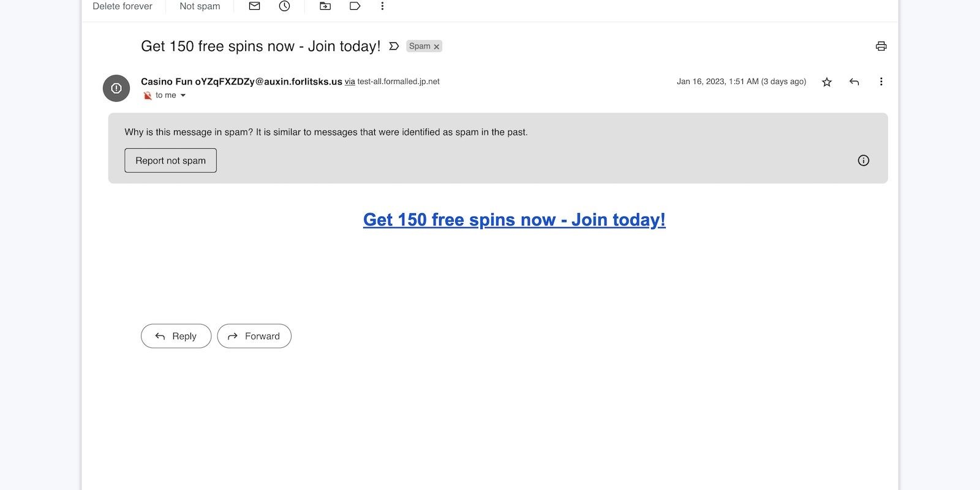Image resolution: width=980 pixels, height=490 pixels.
Task: Star this Casino Fun message
Action: pos(827,82)
